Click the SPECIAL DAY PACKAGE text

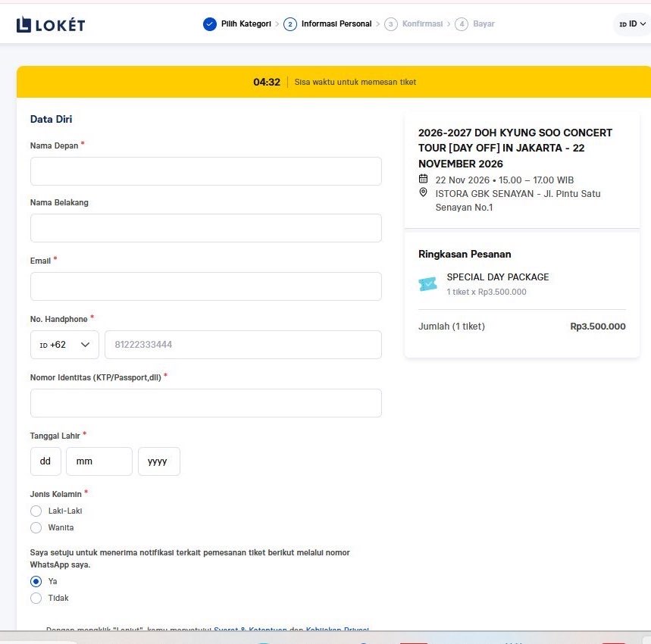tap(498, 277)
